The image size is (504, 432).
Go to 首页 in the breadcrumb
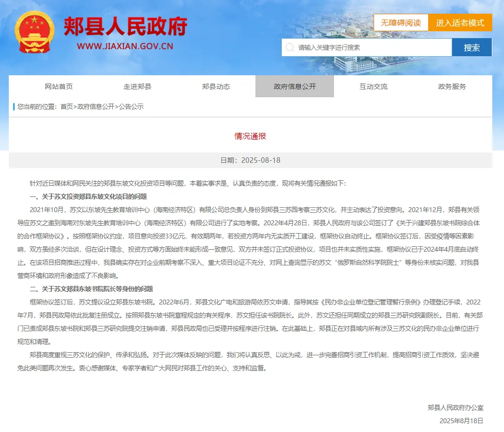(x=66, y=107)
